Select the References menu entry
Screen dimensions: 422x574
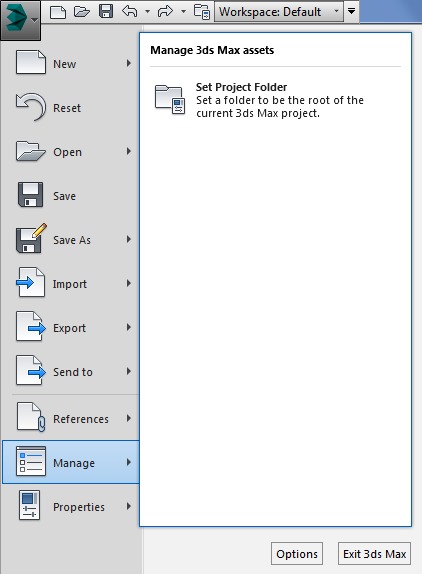(70, 418)
